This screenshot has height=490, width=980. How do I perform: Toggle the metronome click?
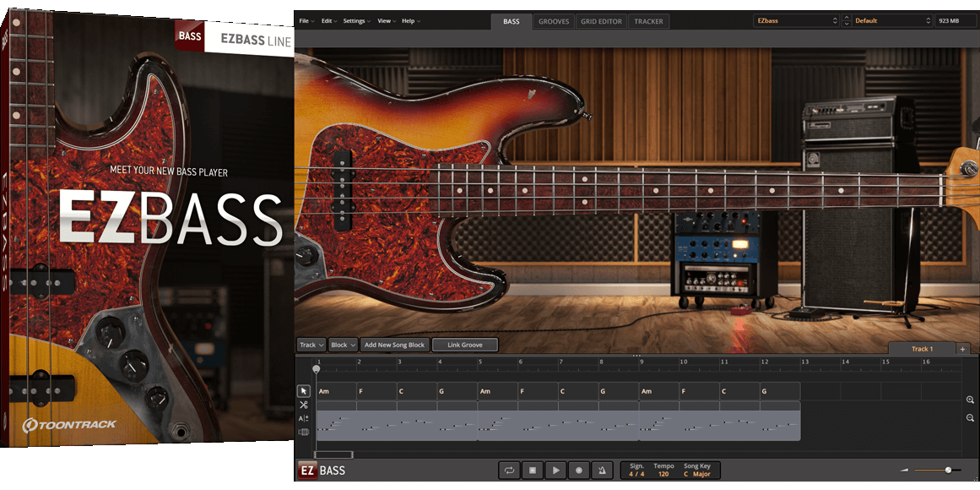pos(602,471)
